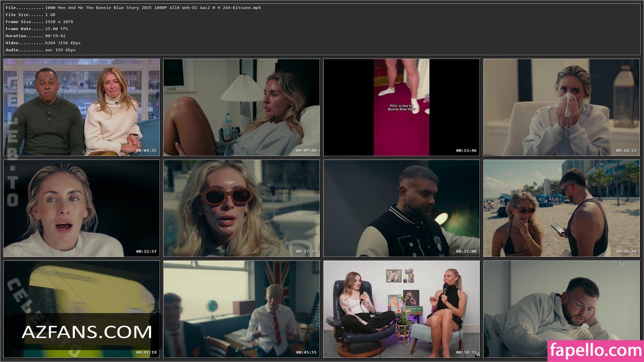Open the close-up frame at 00:22:57
Viewport: 644px width, 362px height.
point(82,208)
